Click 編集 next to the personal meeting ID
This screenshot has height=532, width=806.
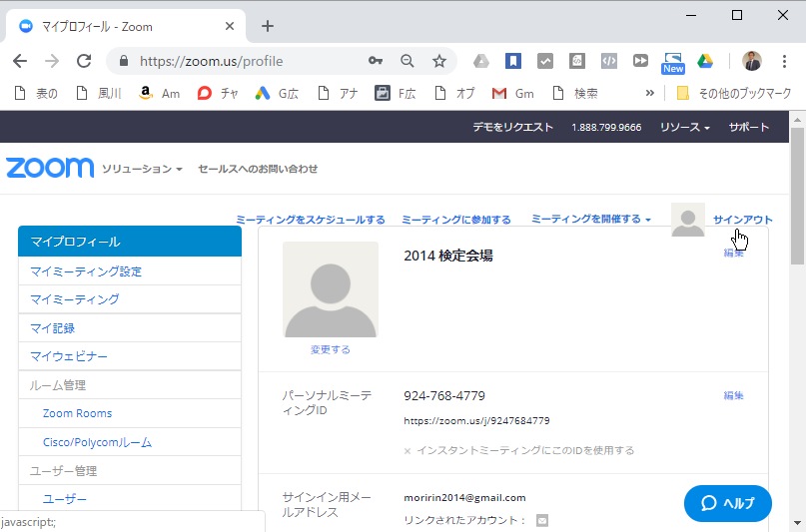[733, 395]
